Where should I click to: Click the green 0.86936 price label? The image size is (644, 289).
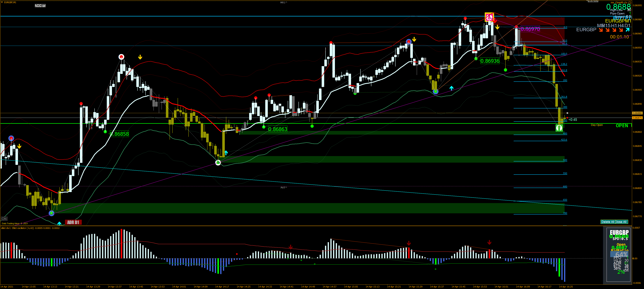[x=490, y=61]
